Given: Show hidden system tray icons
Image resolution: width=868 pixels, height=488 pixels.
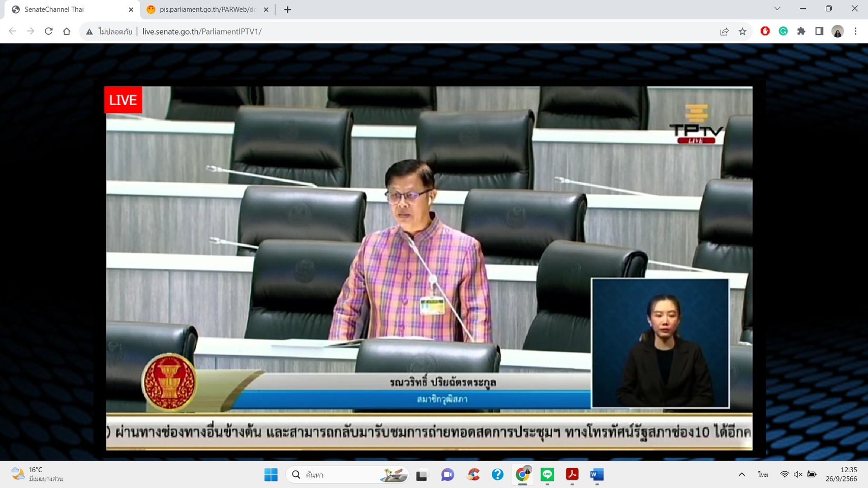Looking at the screenshot, I should point(741,474).
